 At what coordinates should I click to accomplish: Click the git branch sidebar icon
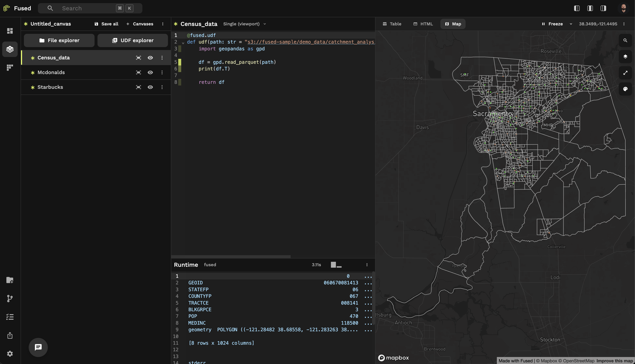(x=10, y=299)
